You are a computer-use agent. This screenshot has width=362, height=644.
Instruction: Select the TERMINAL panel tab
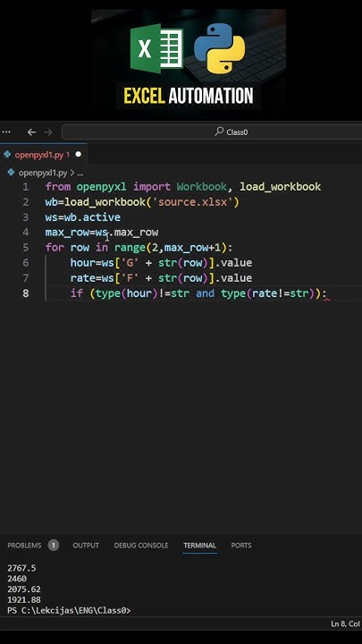point(200,546)
